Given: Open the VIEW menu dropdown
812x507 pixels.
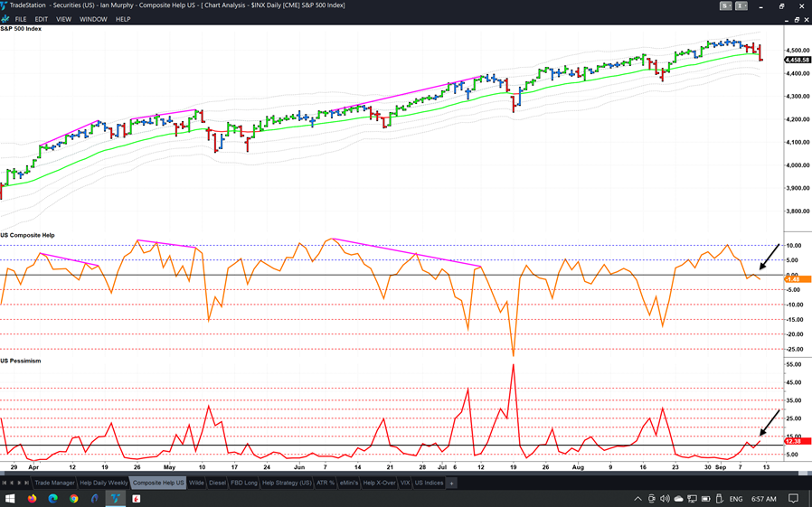Looking at the screenshot, I should [x=63, y=19].
